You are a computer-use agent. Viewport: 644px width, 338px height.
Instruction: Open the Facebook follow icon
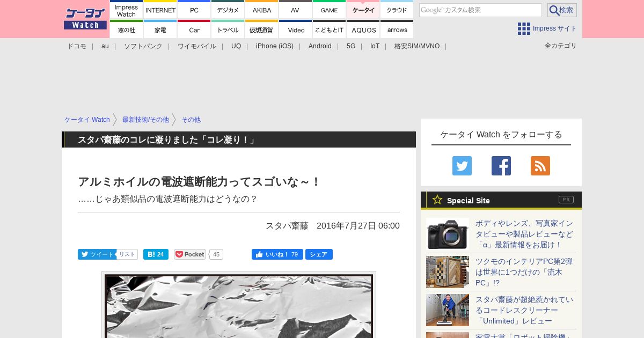[x=501, y=166]
